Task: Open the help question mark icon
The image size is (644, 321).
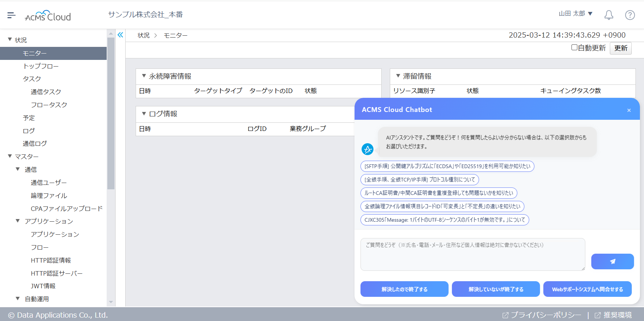Action: click(630, 15)
